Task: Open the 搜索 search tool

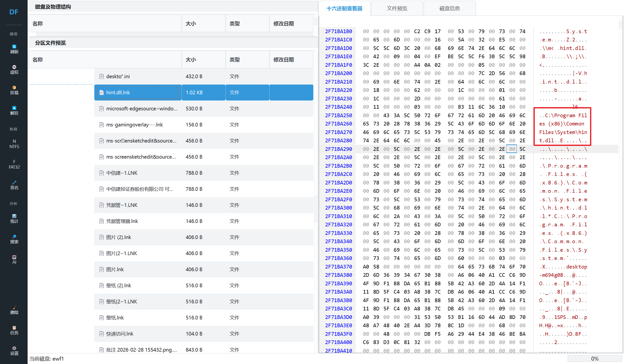Action: pos(14,239)
